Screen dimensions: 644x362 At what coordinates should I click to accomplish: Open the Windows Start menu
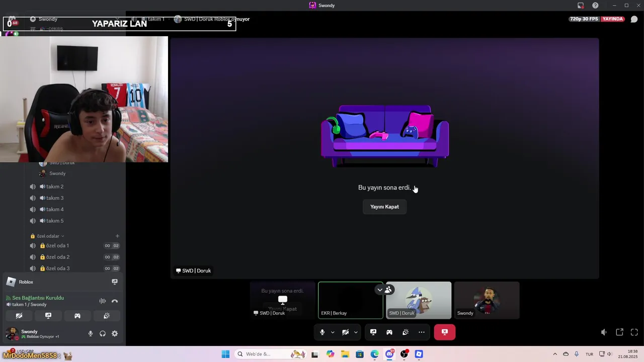[x=225, y=354]
